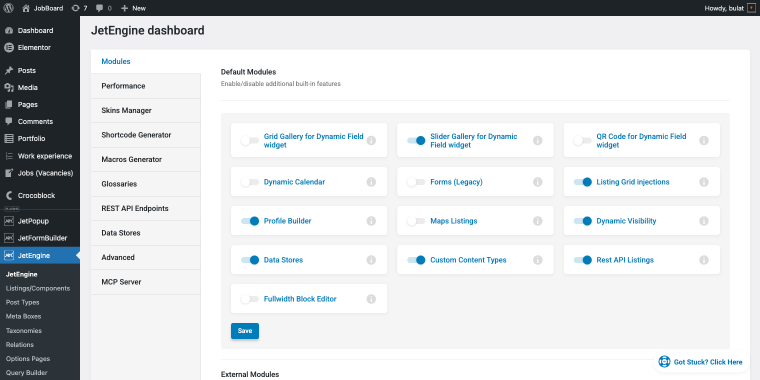Open Listings/Components submenu item

[38, 288]
